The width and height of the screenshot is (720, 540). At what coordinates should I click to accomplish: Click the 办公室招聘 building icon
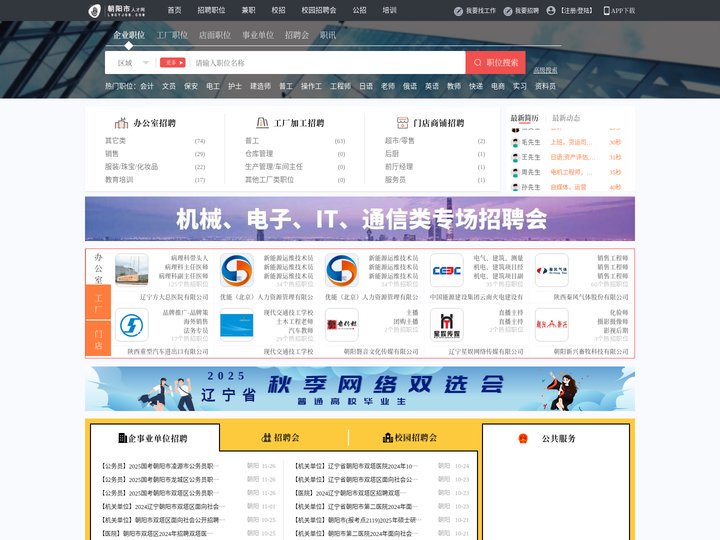click(121, 123)
